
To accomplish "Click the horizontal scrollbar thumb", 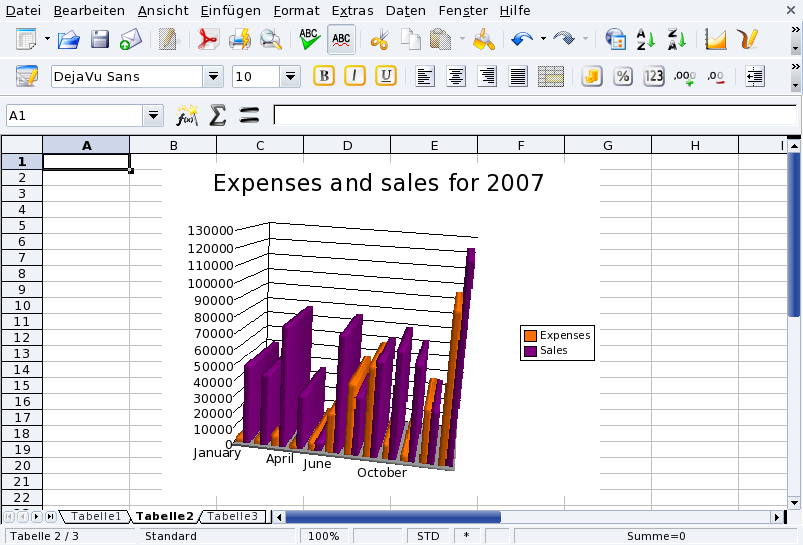I will click(392, 517).
